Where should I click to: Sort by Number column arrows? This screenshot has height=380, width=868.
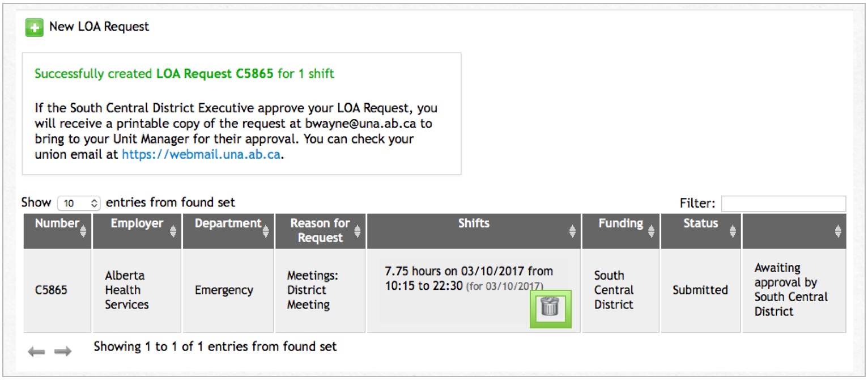(x=84, y=231)
